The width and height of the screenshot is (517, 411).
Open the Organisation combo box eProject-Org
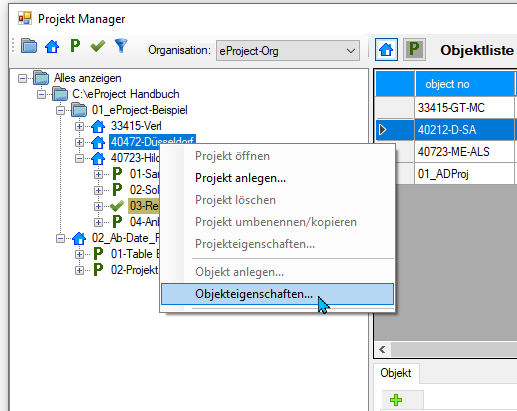point(288,51)
